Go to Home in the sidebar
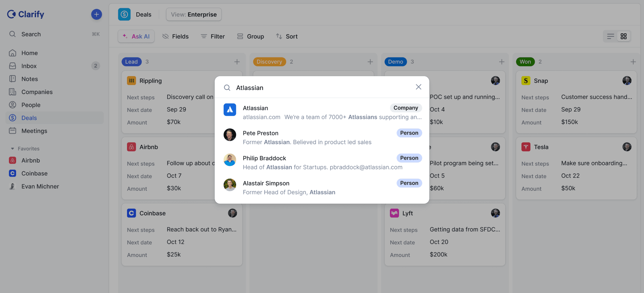Image resolution: width=644 pixels, height=293 pixels. click(x=54, y=53)
